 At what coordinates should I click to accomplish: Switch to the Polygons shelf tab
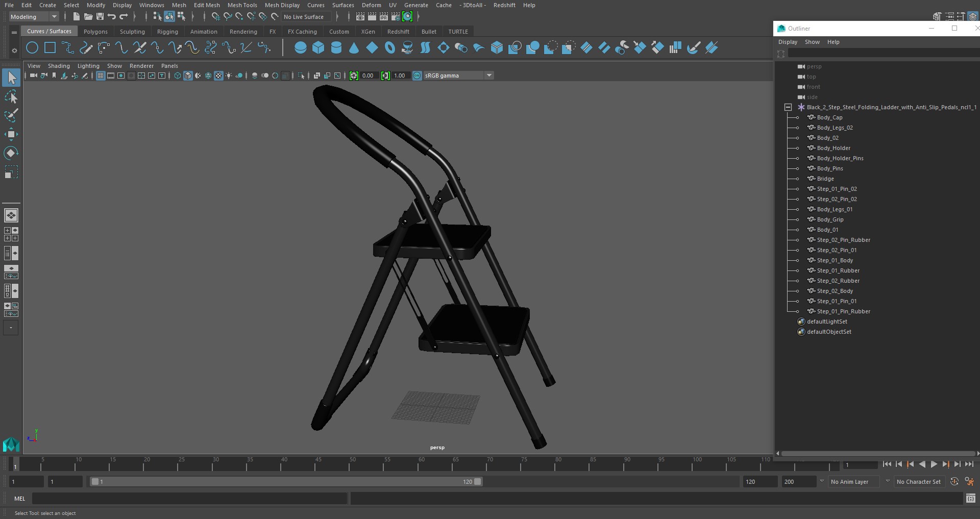click(95, 32)
